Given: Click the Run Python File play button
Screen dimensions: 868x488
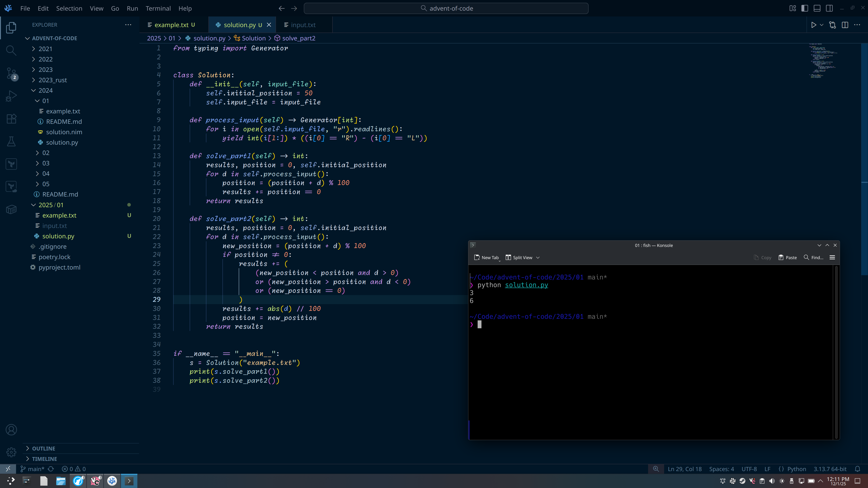Looking at the screenshot, I should coord(814,25).
